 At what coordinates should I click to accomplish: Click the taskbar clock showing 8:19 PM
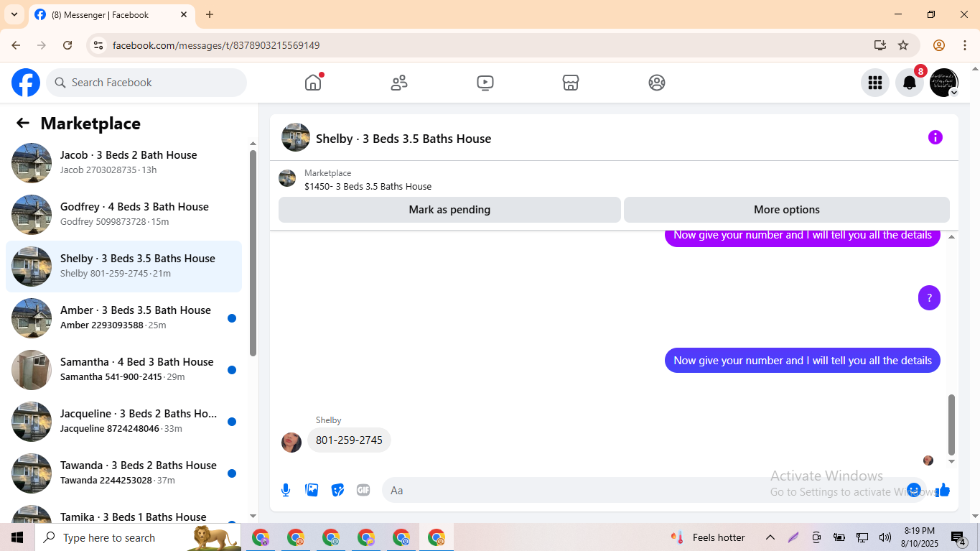tap(920, 537)
